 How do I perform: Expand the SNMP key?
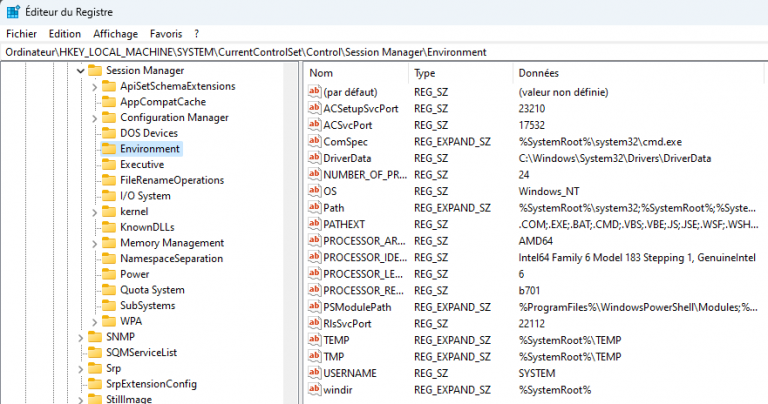[x=81, y=337]
